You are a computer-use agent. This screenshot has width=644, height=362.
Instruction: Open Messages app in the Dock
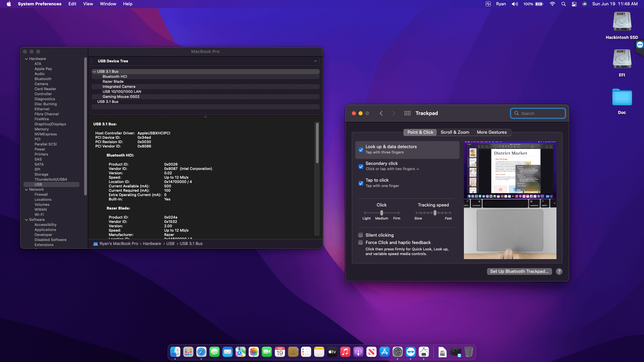click(x=214, y=352)
